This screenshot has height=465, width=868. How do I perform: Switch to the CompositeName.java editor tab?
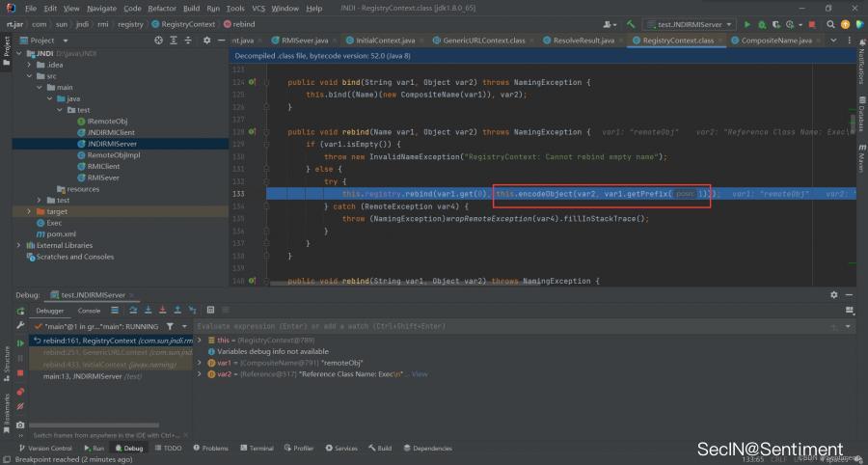774,41
